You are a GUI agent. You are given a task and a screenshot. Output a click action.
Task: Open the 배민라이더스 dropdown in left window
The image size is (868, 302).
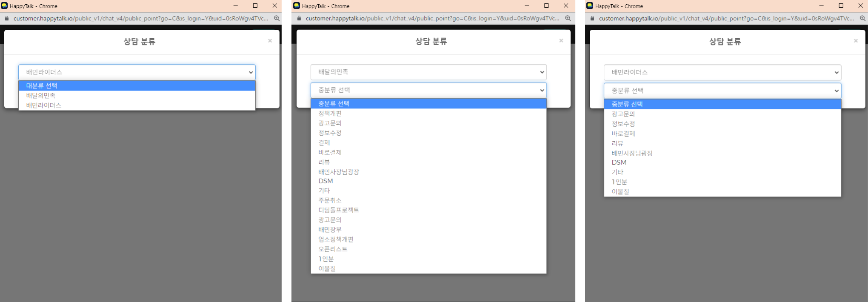pyautogui.click(x=137, y=72)
